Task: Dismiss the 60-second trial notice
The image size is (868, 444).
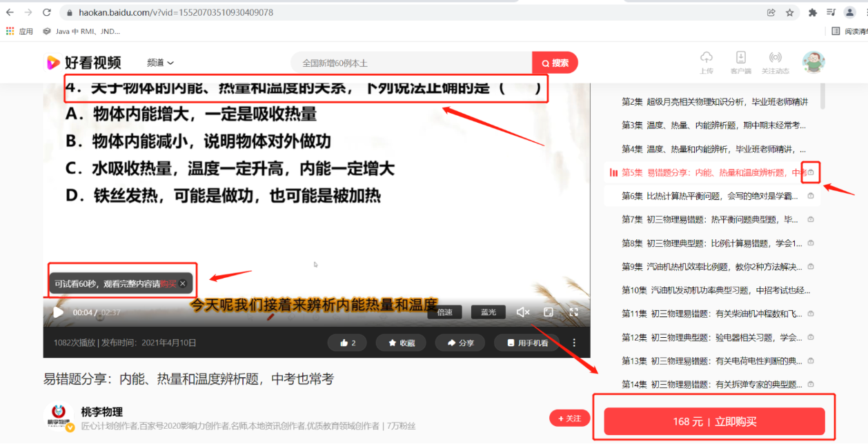Action: click(183, 283)
